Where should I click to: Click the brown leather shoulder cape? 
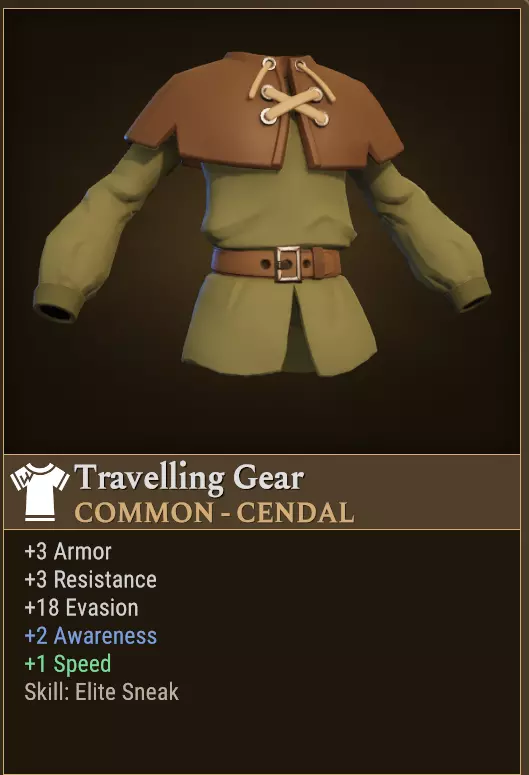[265, 111]
